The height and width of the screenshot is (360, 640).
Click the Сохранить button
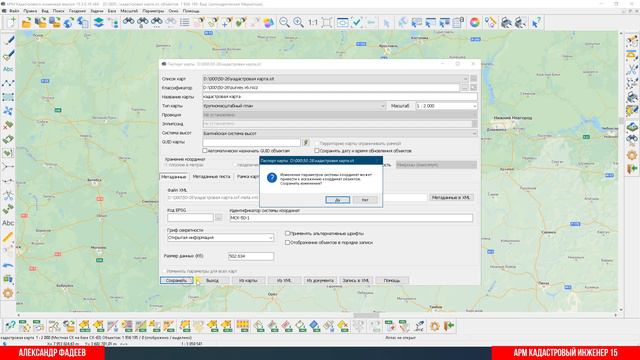pos(176,280)
